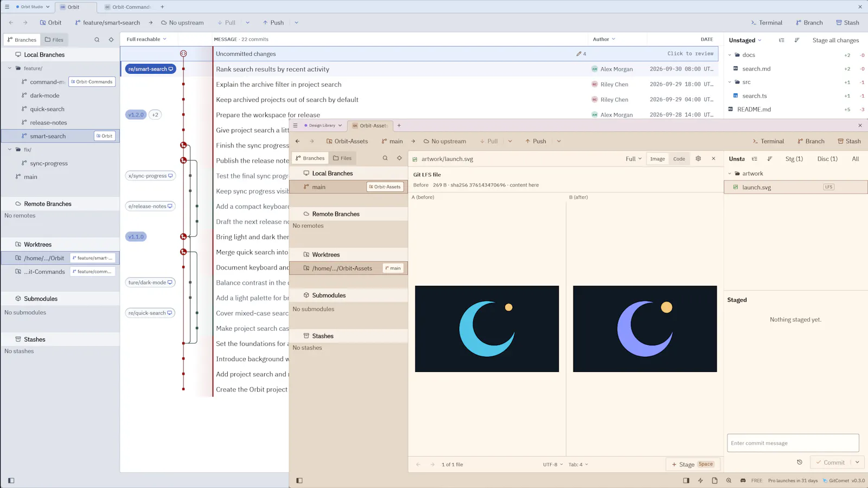The width and height of the screenshot is (868, 488).
Task: Open the search icon in Orbit window sidebar
Action: [97, 40]
